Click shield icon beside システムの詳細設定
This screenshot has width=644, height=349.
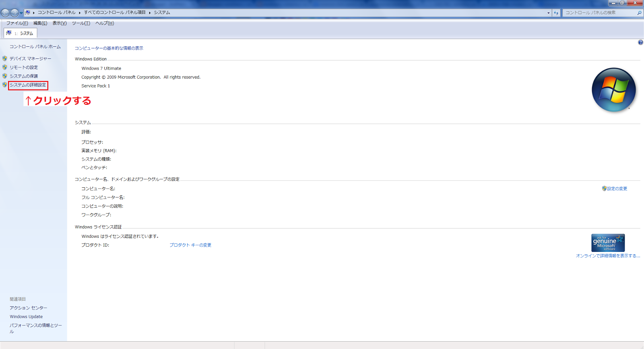[x=5, y=85]
